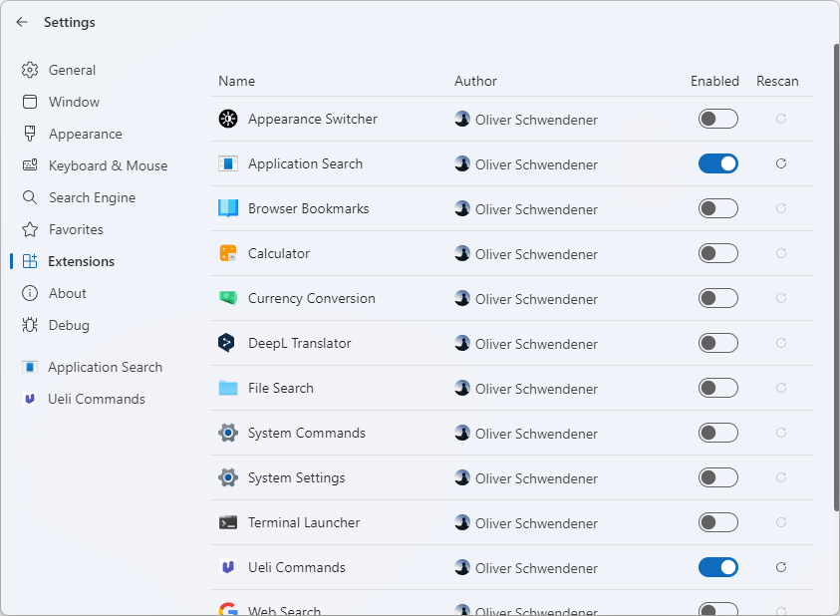This screenshot has width=840, height=616.
Task: Click the back arrow in Settings header
Action: (x=22, y=22)
